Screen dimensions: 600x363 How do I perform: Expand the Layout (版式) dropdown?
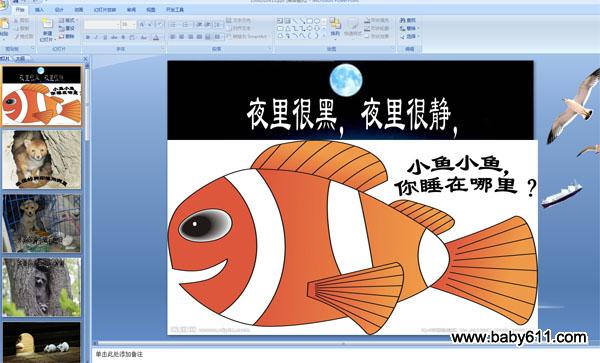pyautogui.click(x=68, y=20)
